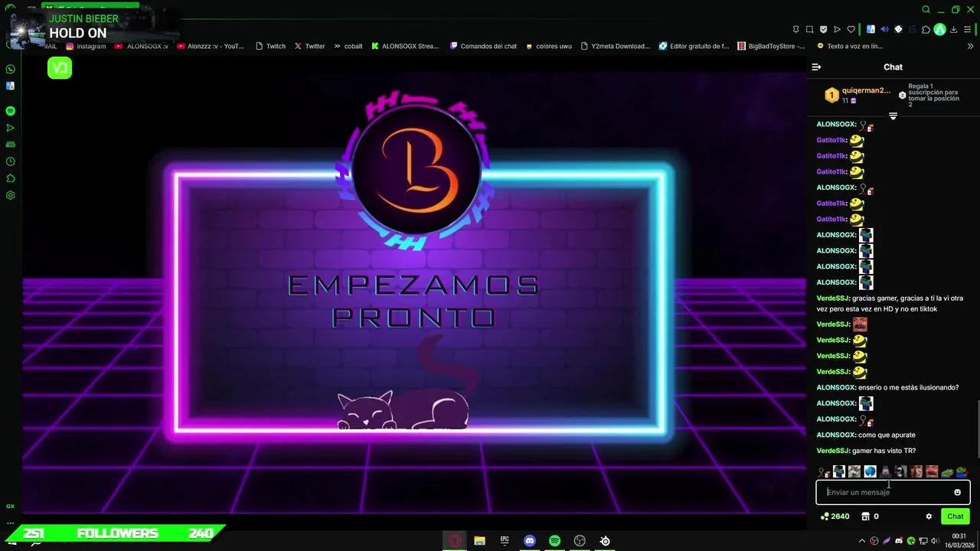Open Easy Setup sliders icon
Viewport: 980px width, 551px height.
point(968,29)
